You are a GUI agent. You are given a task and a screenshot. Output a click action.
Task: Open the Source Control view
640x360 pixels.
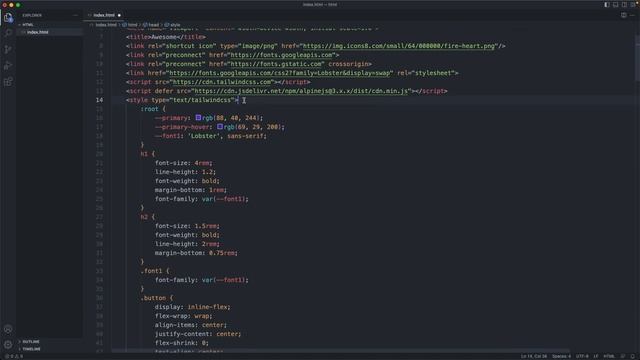pyautogui.click(x=8, y=49)
